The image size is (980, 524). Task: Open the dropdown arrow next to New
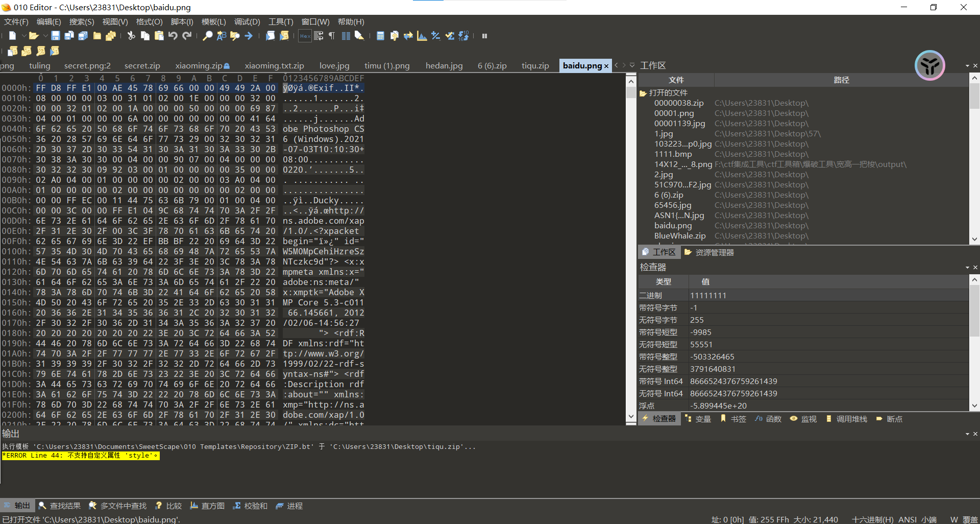(x=23, y=36)
